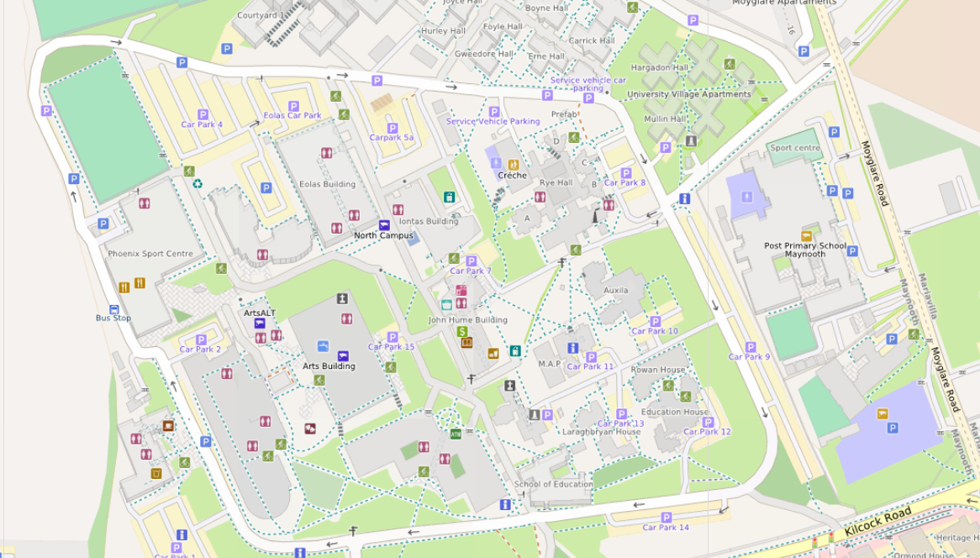The width and height of the screenshot is (980, 558).
Task: Click the purple icon below ArtsALT
Action: (x=260, y=323)
